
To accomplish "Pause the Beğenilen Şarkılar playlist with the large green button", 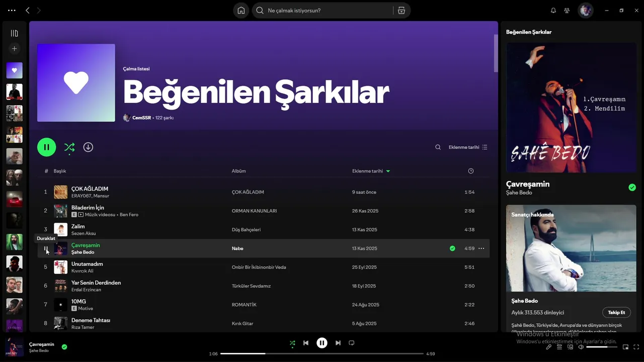I will [46, 147].
